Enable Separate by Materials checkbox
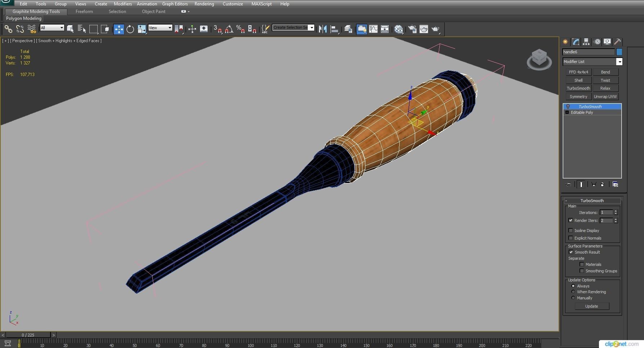644x348 pixels. click(582, 264)
